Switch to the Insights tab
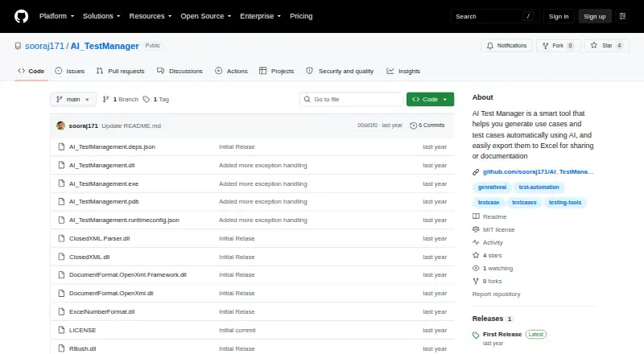The height and width of the screenshot is (354, 644). coord(403,71)
